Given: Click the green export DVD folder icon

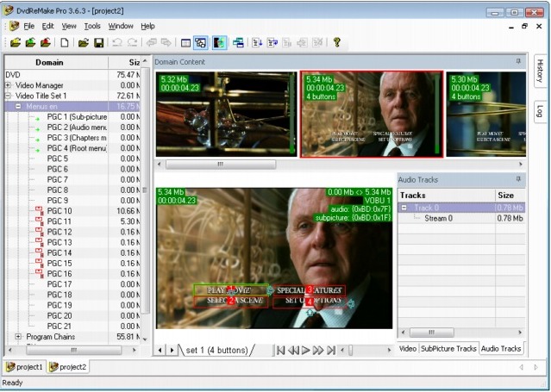Looking at the screenshot, I should pos(30,43).
